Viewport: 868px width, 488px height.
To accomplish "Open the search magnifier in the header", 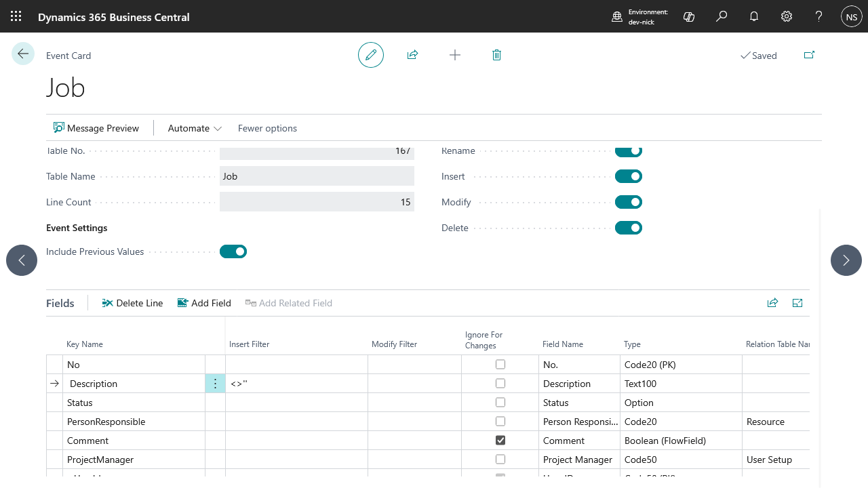I will [x=722, y=17].
